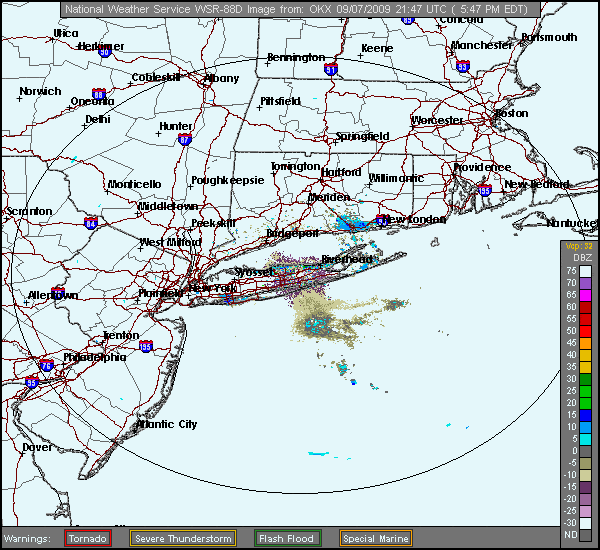The image size is (600, 550).
Task: Click the interstate shield beside New London
Action: coord(382,220)
